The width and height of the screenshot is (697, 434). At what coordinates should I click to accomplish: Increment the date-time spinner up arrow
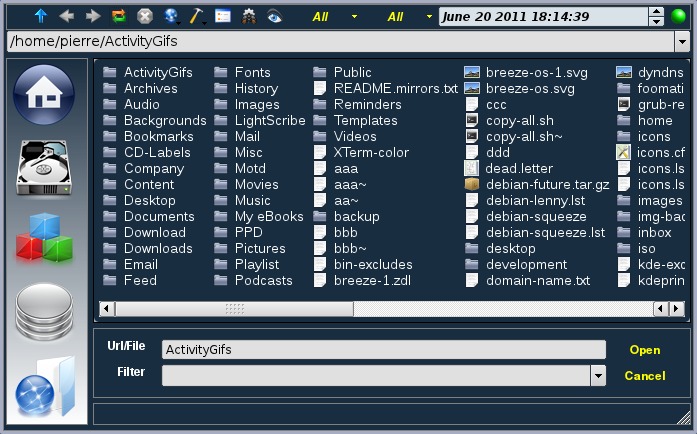coord(656,12)
